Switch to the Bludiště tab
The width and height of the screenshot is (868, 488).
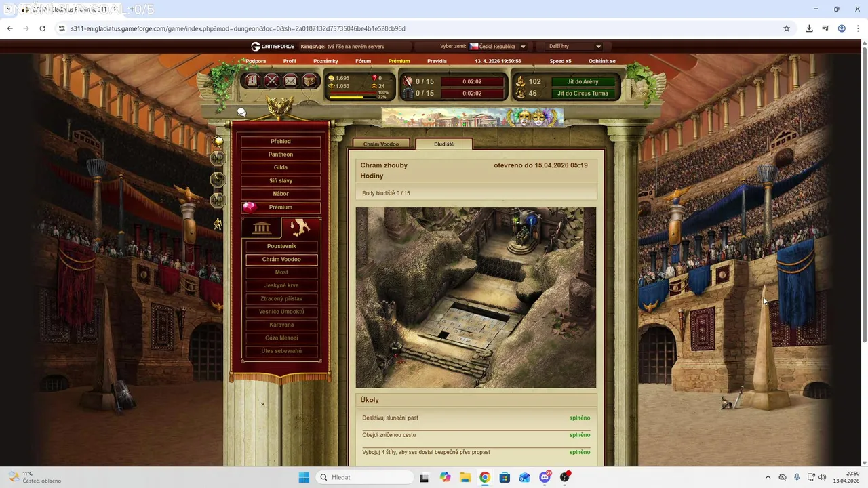click(444, 144)
